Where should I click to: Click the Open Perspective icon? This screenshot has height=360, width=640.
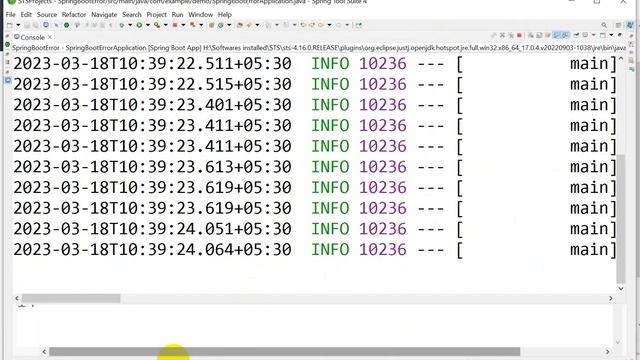[618, 25]
